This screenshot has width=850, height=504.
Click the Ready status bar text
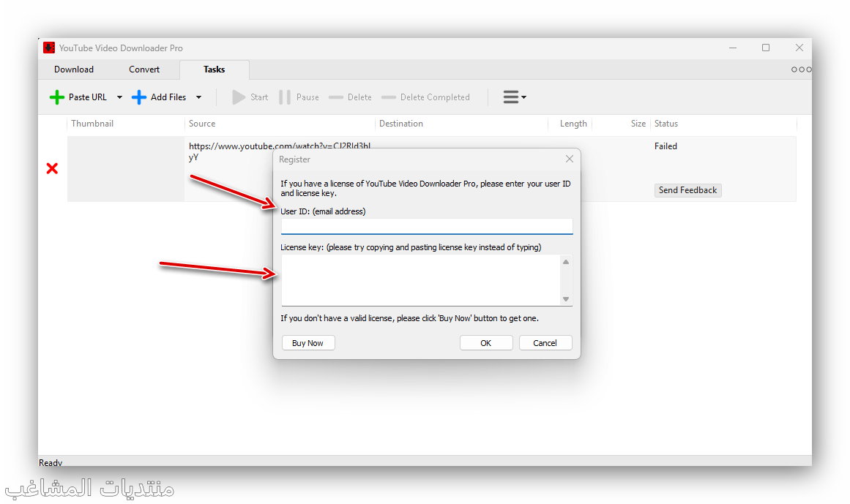click(x=51, y=463)
